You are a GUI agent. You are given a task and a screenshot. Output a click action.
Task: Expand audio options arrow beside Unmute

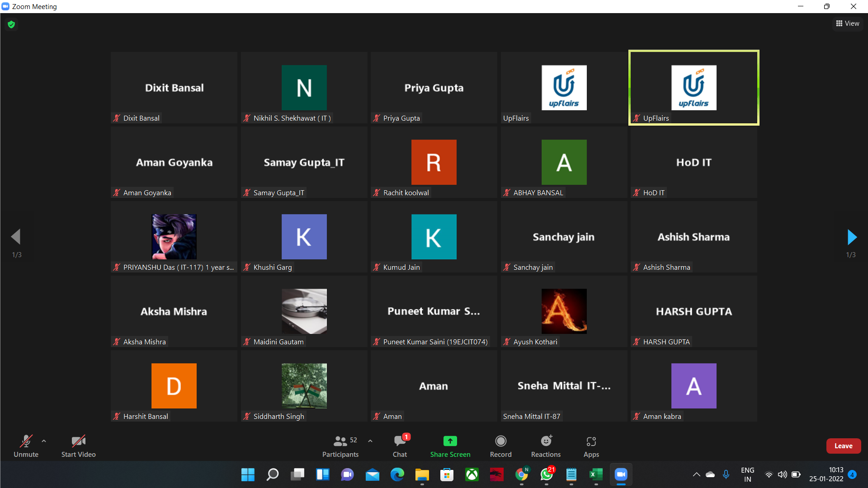pos(44,441)
